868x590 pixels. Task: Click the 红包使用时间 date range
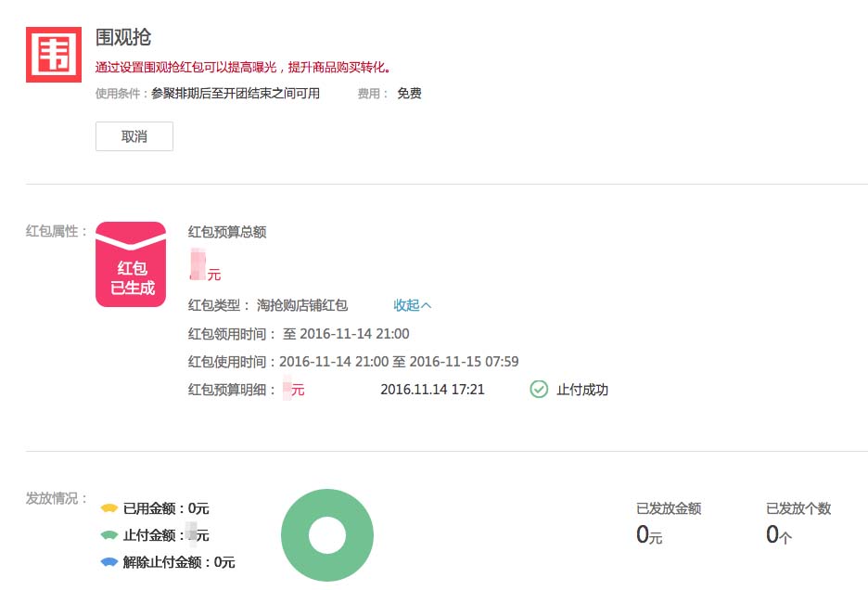pyautogui.click(x=399, y=362)
